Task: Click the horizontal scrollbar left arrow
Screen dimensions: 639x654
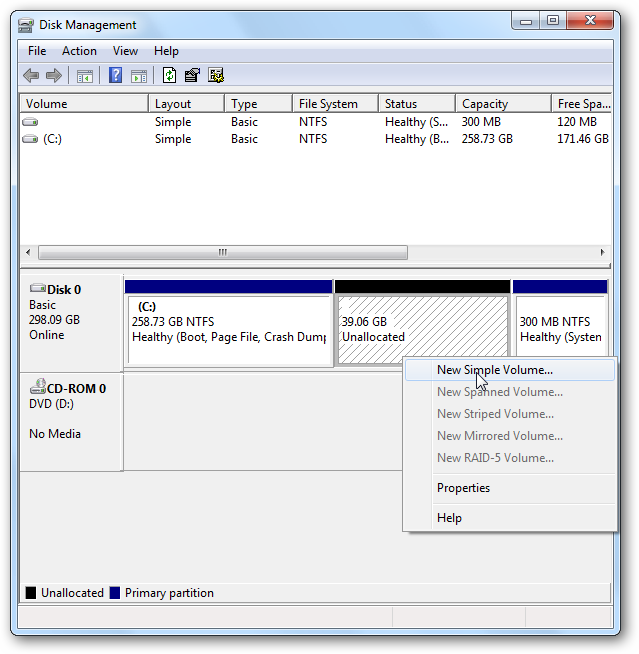Action: point(28,252)
